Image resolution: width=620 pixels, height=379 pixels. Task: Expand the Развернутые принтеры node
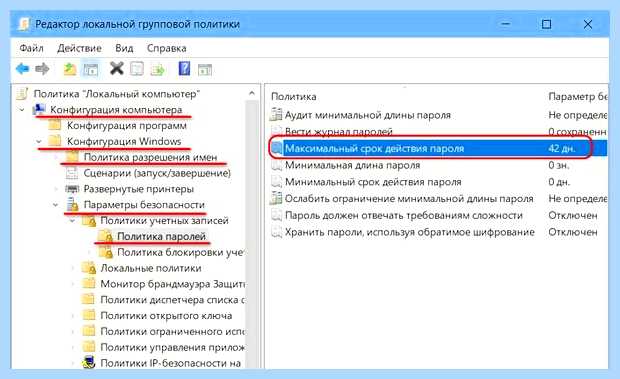pos(56,189)
